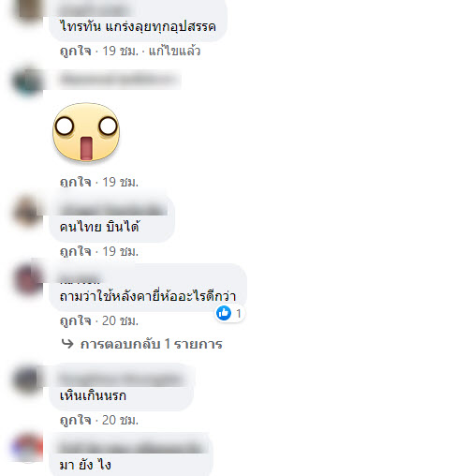This screenshot has height=476, width=455.
Task: Open the avatar of the sticker commenter
Action: pyautogui.click(x=27, y=82)
